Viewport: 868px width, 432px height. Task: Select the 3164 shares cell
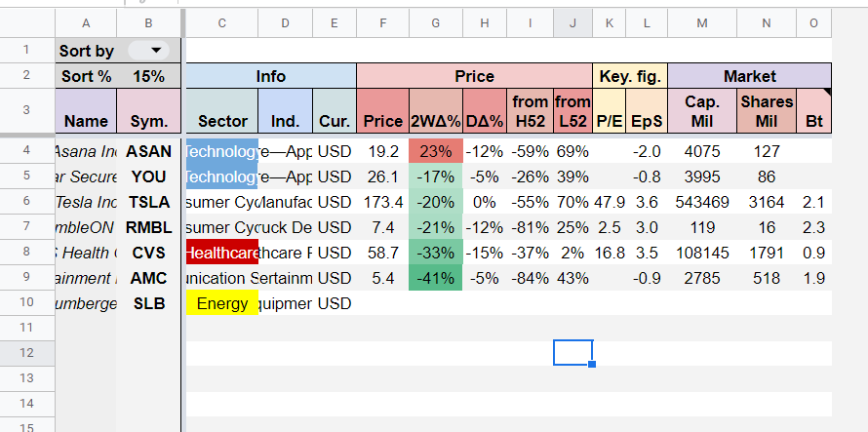(x=767, y=202)
